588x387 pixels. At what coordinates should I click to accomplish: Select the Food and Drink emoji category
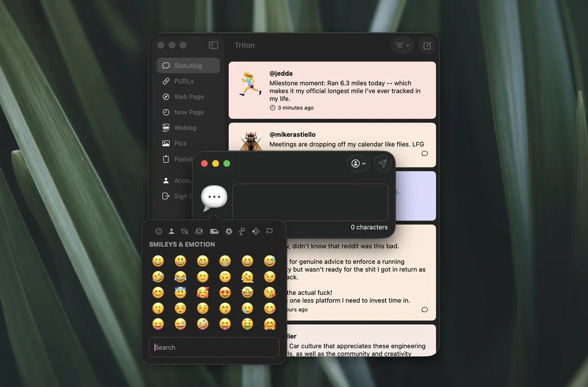coord(199,231)
